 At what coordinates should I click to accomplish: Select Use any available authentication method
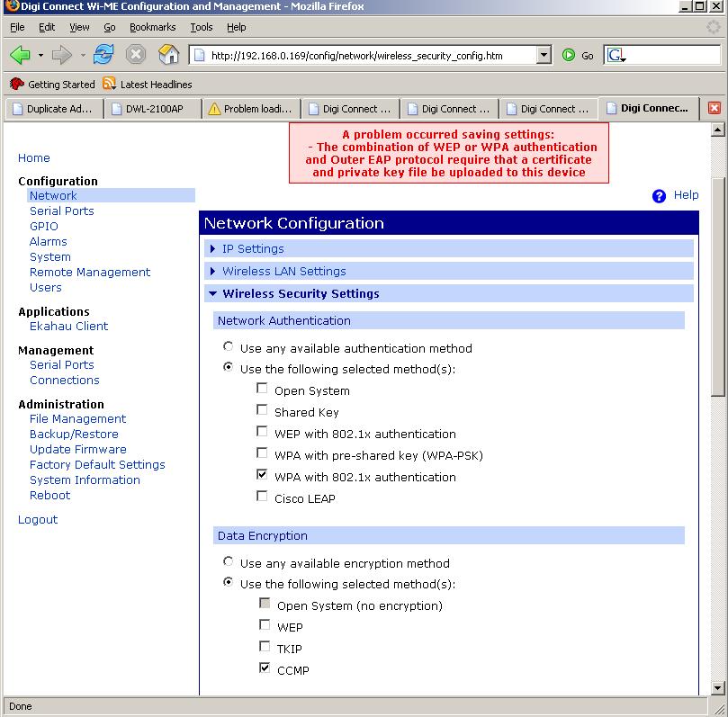click(229, 346)
